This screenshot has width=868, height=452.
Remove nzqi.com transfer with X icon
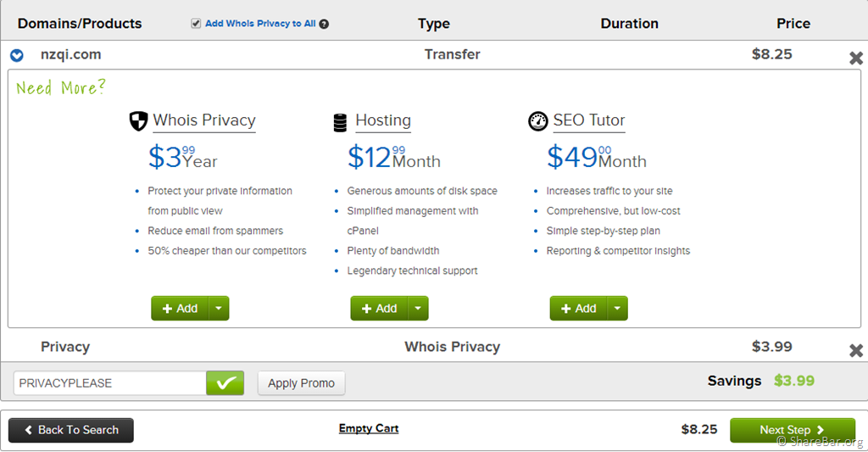[x=855, y=59]
